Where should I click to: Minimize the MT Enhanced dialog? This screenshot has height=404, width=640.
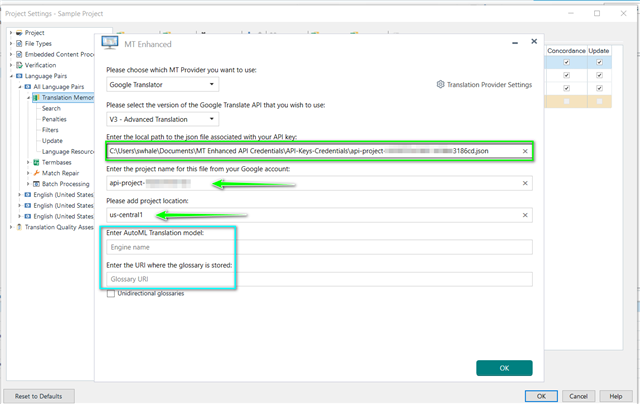tap(515, 42)
